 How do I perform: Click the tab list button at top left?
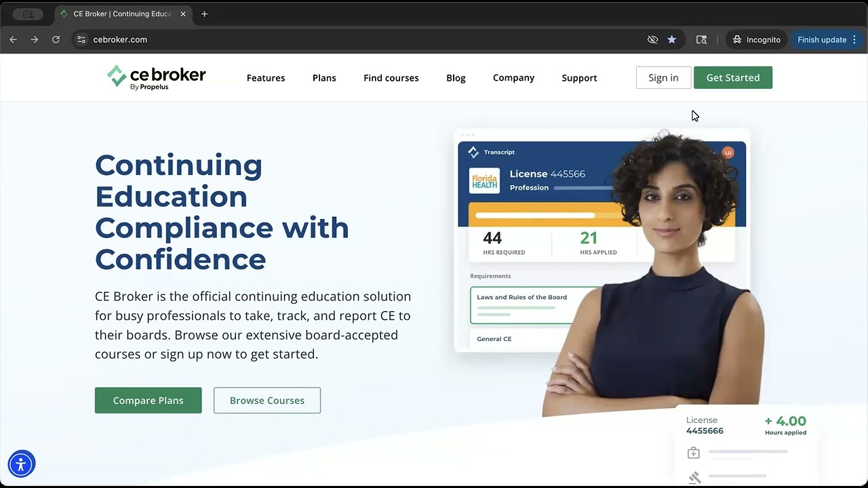[28, 14]
